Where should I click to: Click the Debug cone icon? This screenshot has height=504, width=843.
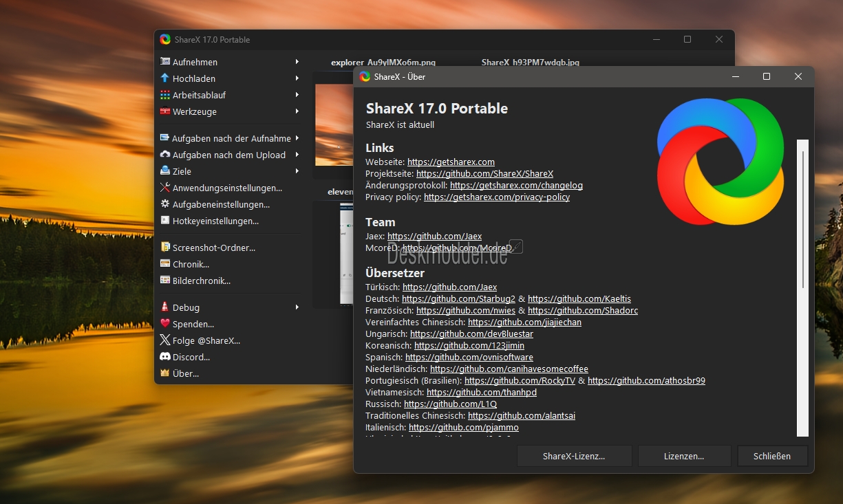tap(165, 307)
